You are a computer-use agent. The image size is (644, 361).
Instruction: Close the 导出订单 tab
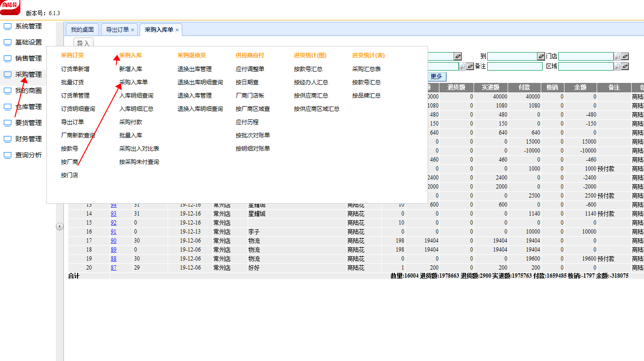click(133, 30)
